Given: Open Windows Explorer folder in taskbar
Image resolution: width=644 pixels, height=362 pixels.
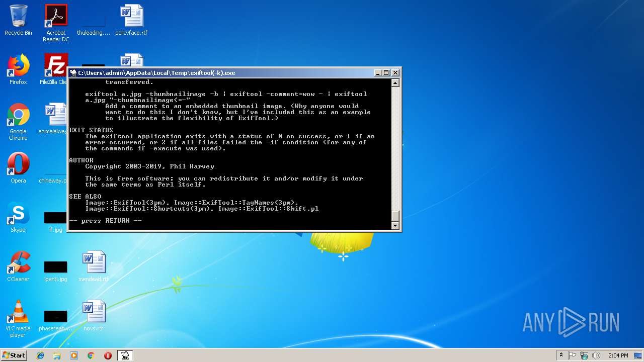Looking at the screenshot, I should [x=57, y=355].
